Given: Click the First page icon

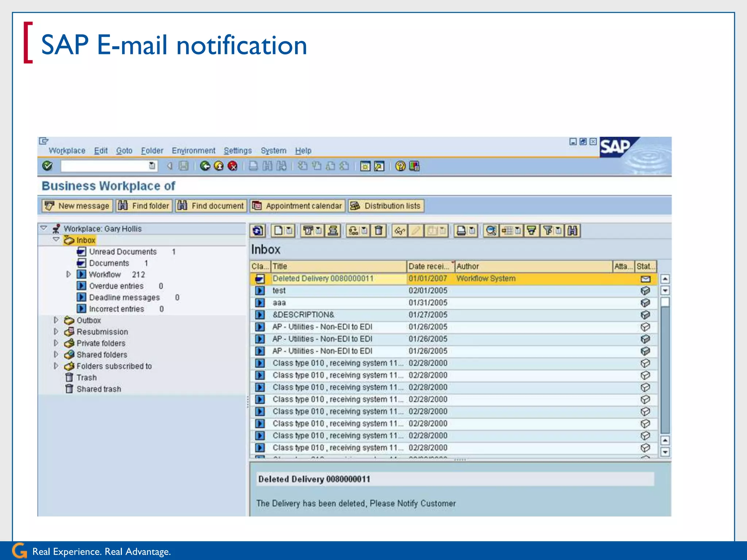Looking at the screenshot, I should (x=302, y=166).
